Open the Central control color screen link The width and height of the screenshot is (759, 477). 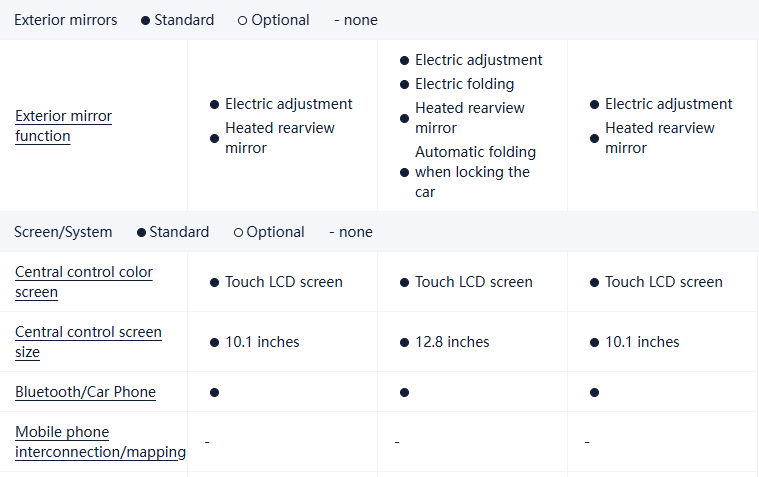coord(83,282)
